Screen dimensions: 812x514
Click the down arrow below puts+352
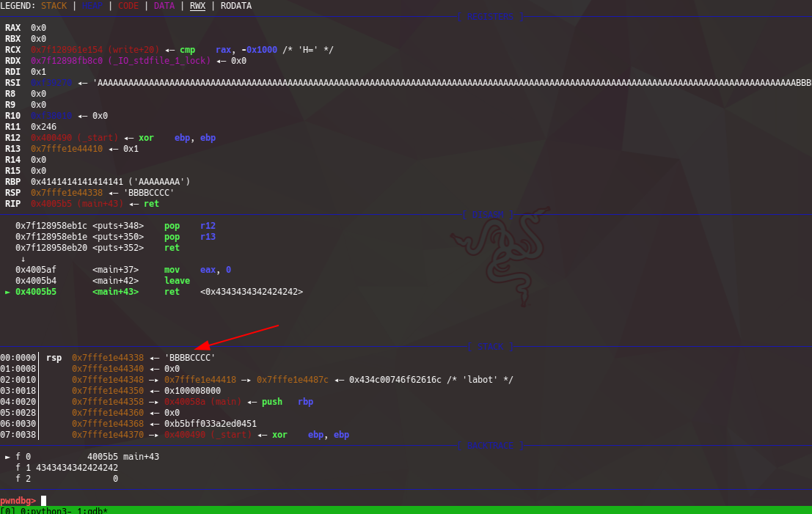tap(23, 259)
